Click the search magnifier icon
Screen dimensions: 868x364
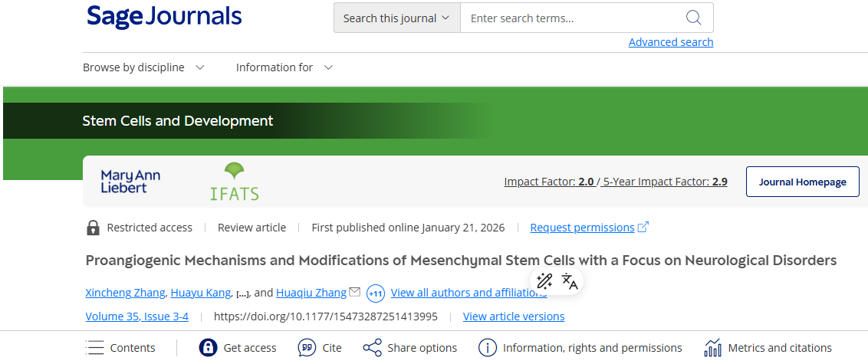coord(693,18)
